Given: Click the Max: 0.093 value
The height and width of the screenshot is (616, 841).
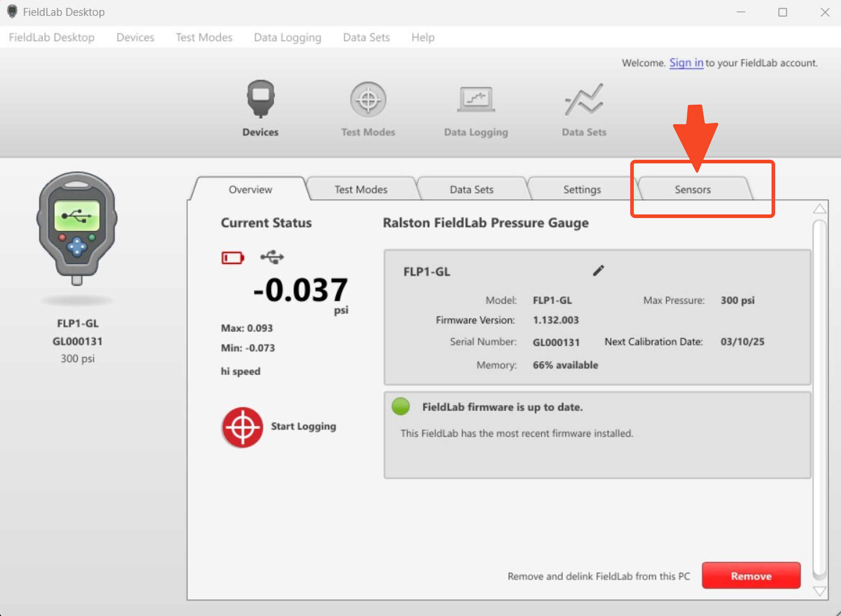Looking at the screenshot, I should click(247, 328).
